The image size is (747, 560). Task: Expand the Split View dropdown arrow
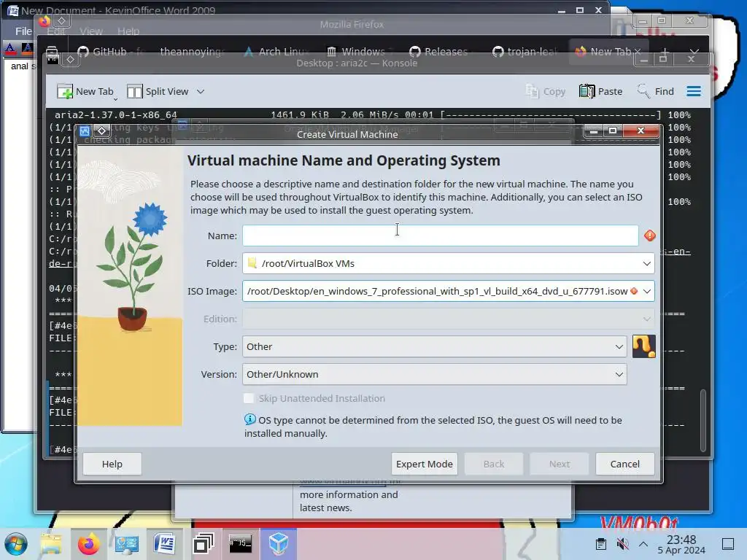point(201,91)
